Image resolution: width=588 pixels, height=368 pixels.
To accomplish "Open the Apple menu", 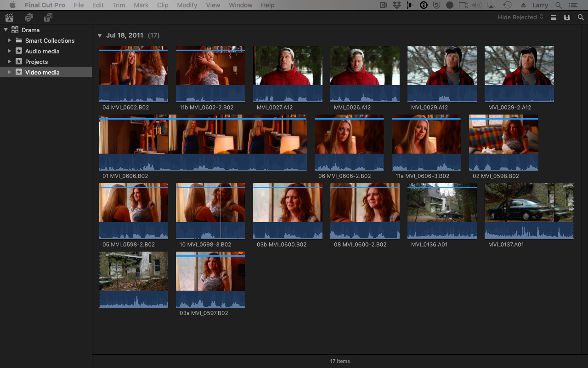I will click(12, 5).
